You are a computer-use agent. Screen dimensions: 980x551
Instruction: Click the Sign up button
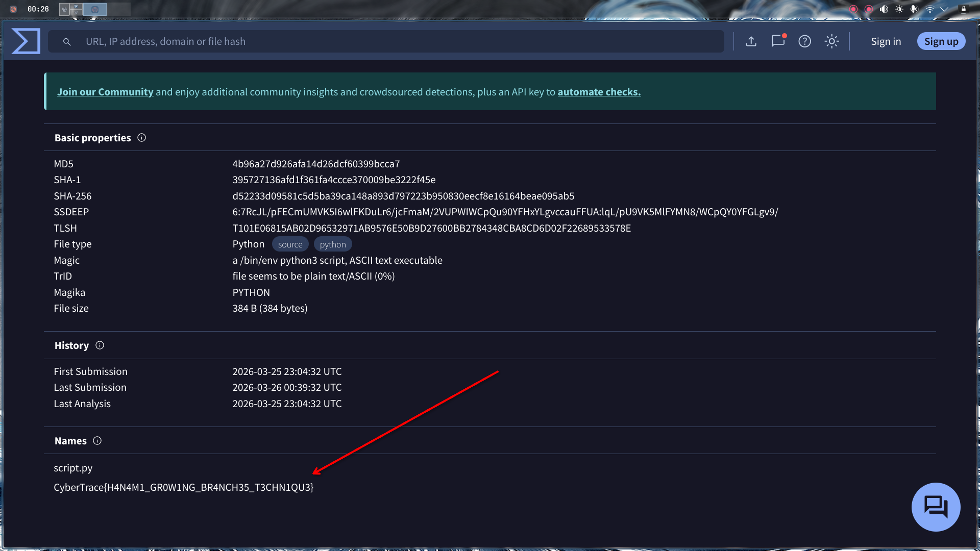(x=941, y=41)
